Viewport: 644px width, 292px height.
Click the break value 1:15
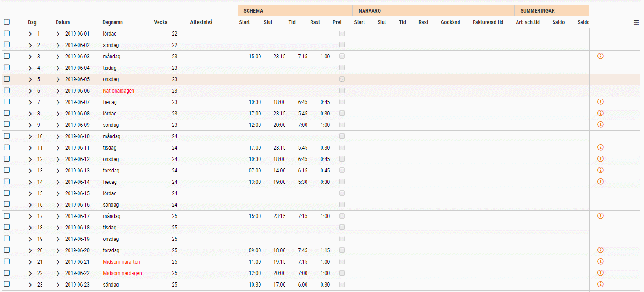pyautogui.click(x=325, y=250)
